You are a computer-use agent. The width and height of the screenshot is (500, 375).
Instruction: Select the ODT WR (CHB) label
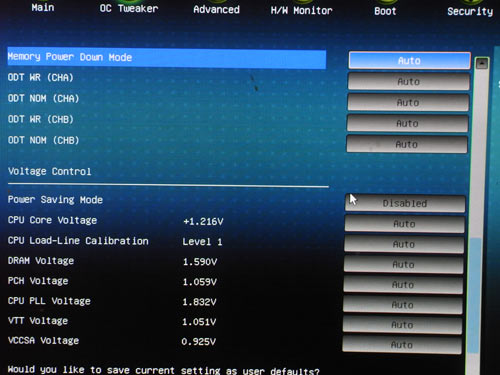pyautogui.click(x=40, y=119)
